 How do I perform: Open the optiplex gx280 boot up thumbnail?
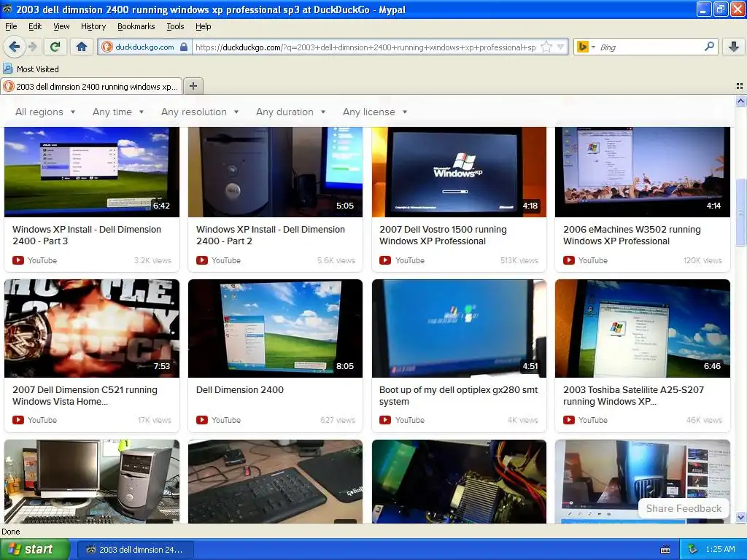[x=459, y=329]
